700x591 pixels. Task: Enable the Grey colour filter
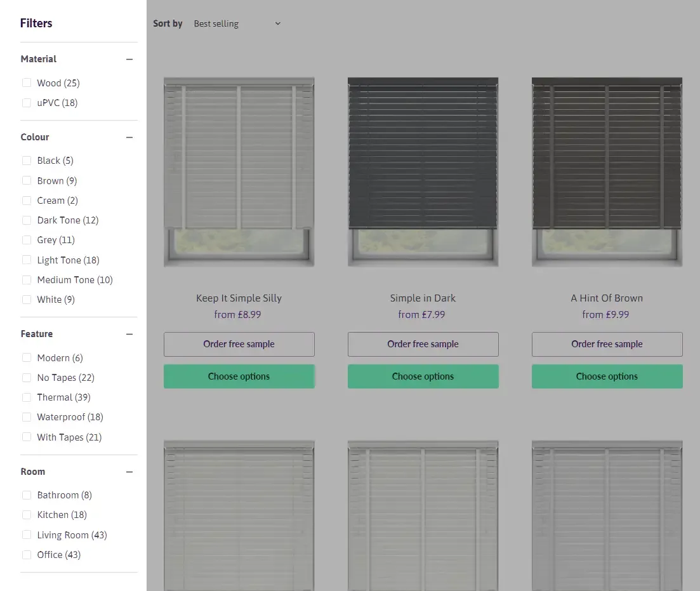pyautogui.click(x=27, y=240)
